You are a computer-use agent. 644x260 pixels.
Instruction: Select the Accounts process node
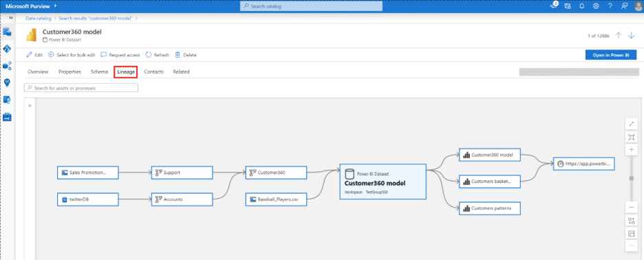click(x=182, y=199)
